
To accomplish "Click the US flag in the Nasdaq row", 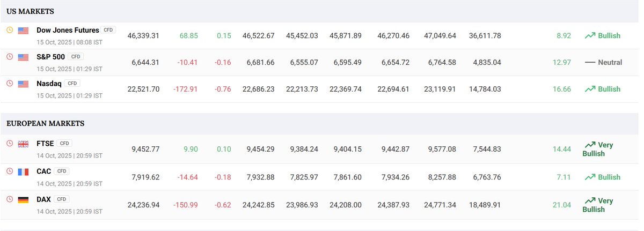I will tap(23, 84).
